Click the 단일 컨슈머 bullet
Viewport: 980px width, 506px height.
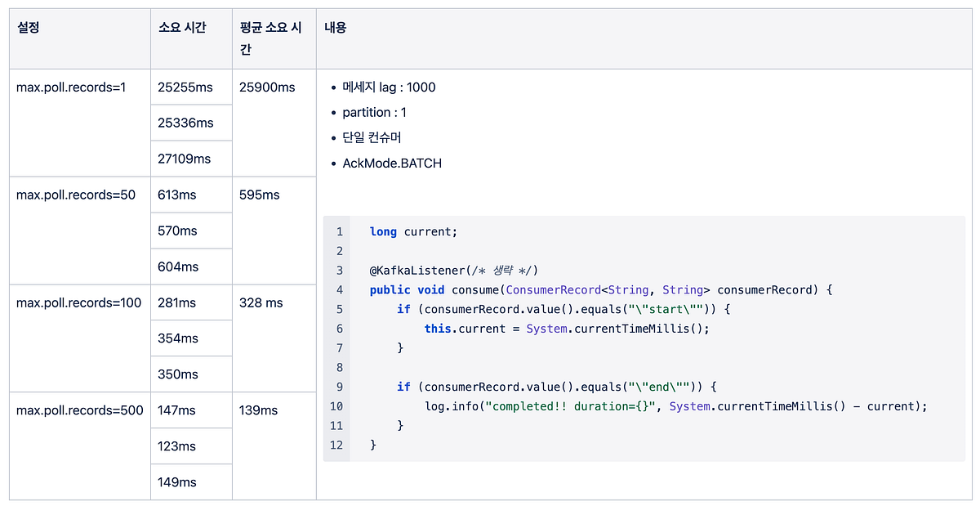pyautogui.click(x=372, y=138)
